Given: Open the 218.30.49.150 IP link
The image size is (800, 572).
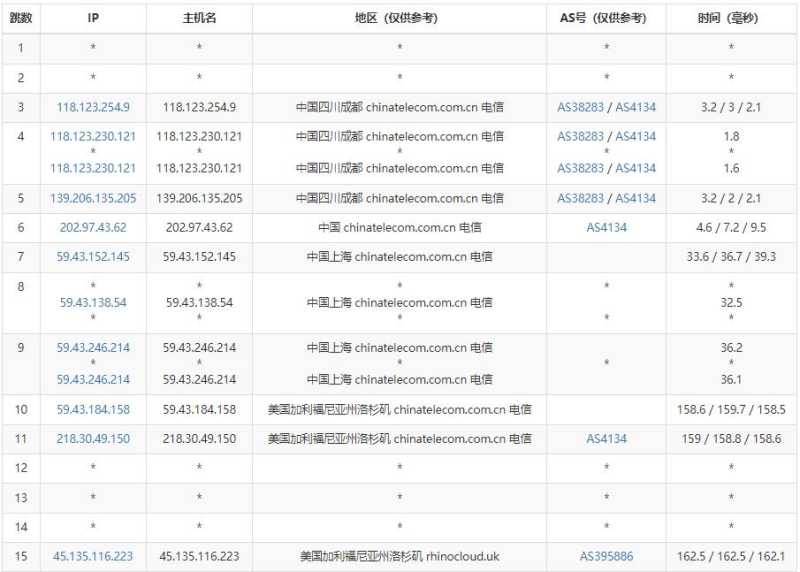Looking at the screenshot, I should pos(93,439).
